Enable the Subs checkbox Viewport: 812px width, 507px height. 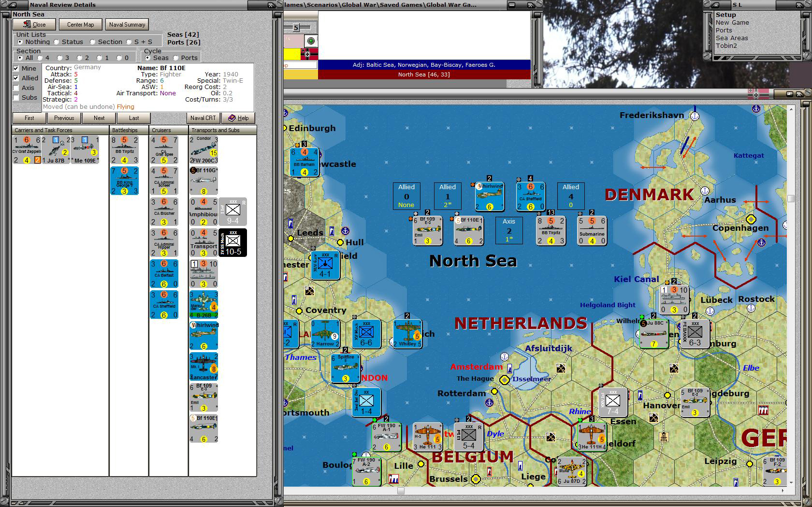[x=25, y=97]
